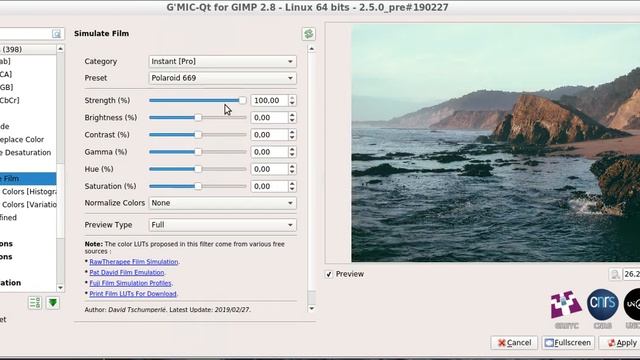Open the Preset dropdown showing Polaroid 669

coord(222,78)
